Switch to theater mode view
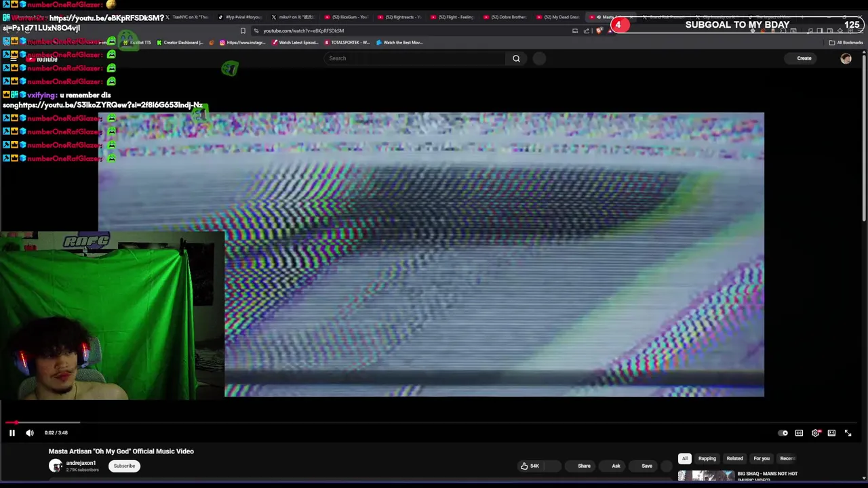Screen dimensions: 868x488 tap(831, 433)
